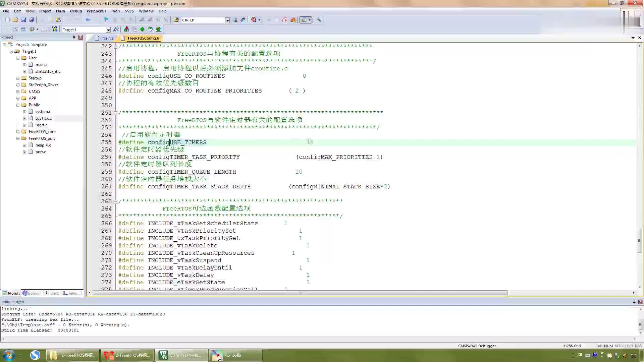Switch to Templates panel tab
This screenshot has width=644, height=362.
(x=72, y=293)
